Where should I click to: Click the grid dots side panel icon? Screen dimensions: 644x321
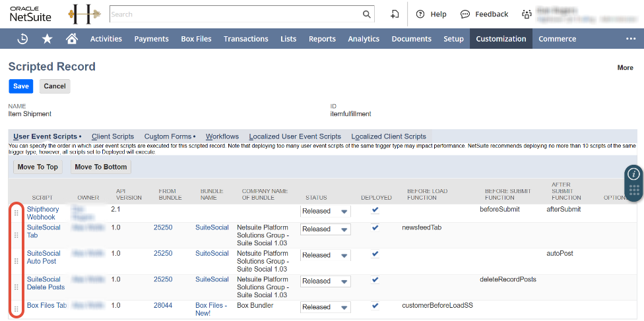coord(633,190)
